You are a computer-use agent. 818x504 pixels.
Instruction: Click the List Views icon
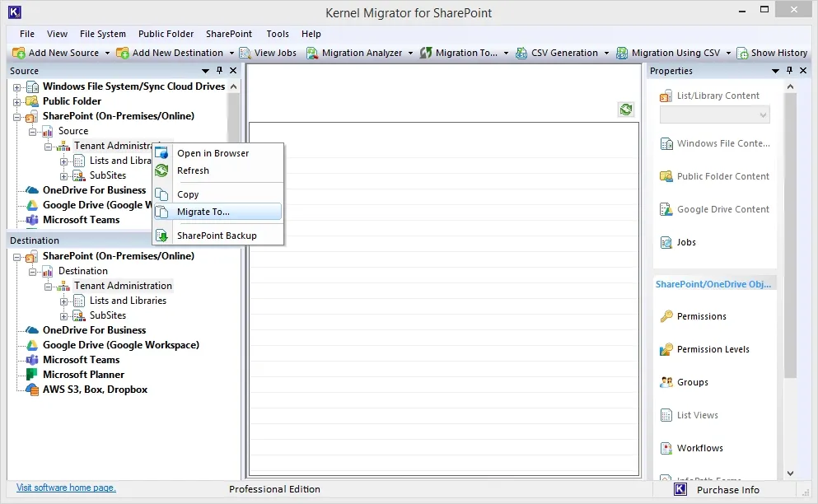tap(666, 415)
